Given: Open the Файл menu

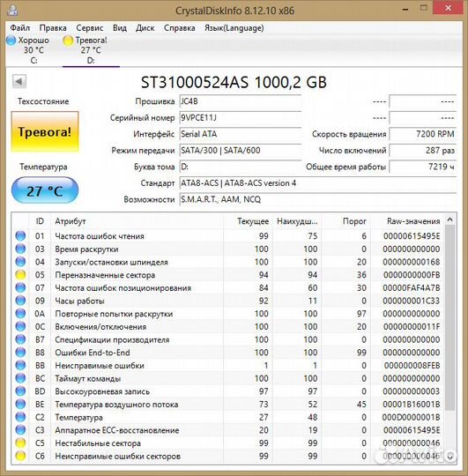Looking at the screenshot, I should coord(20,28).
